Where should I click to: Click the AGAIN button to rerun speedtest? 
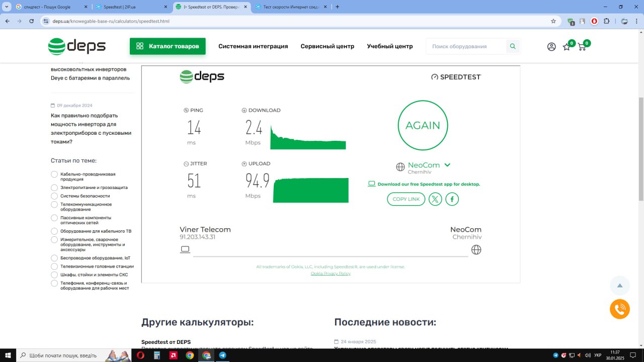423,125
